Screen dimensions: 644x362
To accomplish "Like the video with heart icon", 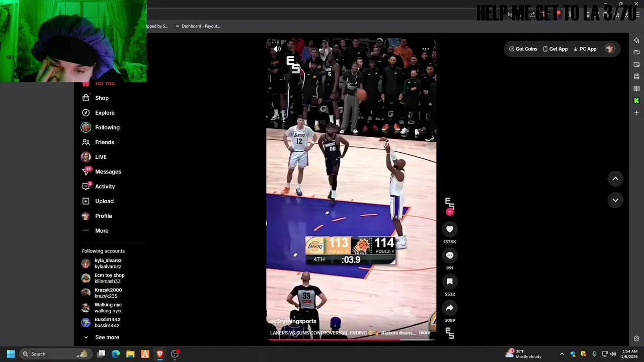I will point(450,229).
